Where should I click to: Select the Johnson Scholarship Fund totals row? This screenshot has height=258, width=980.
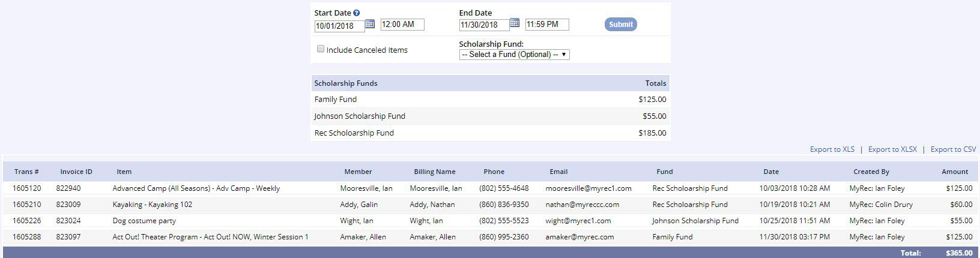pos(490,116)
